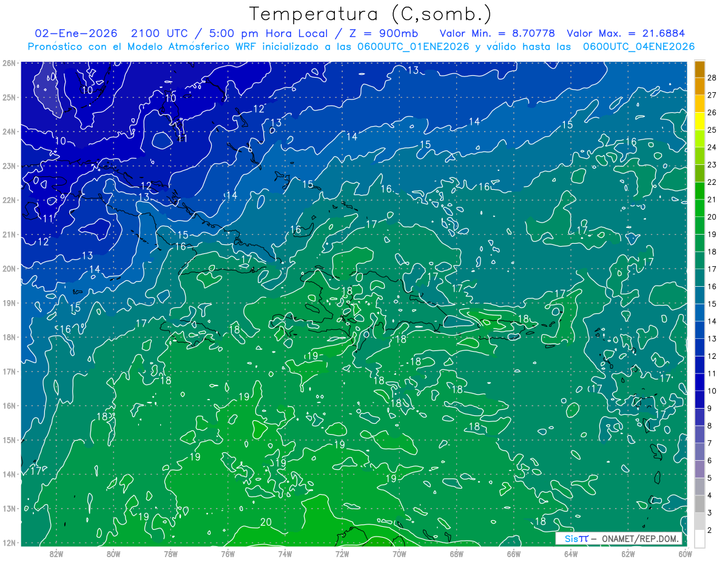Click the 24N latitude axis label
The image size is (728, 562).
[x=9, y=132]
